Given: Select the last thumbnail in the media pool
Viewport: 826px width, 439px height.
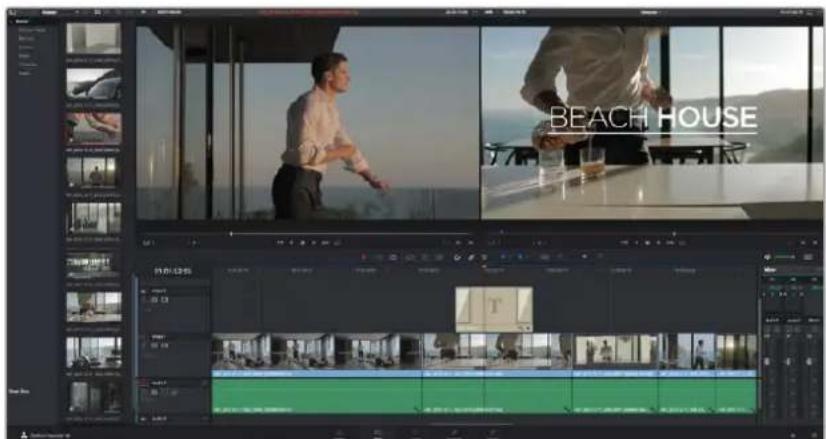Looking at the screenshot, I should [94, 397].
